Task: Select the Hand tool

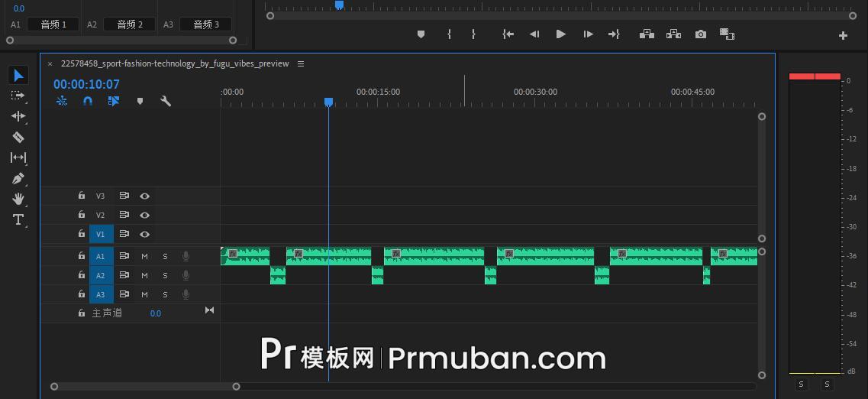Action: 18,199
